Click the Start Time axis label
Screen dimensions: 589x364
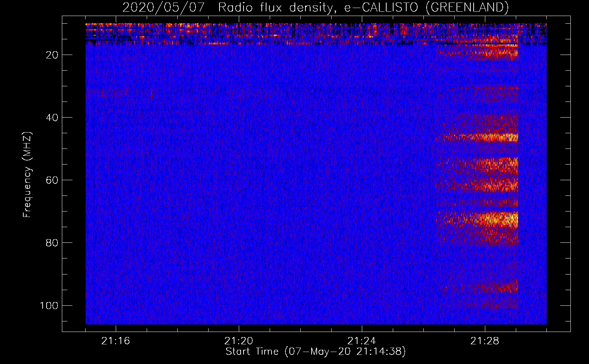(315, 352)
